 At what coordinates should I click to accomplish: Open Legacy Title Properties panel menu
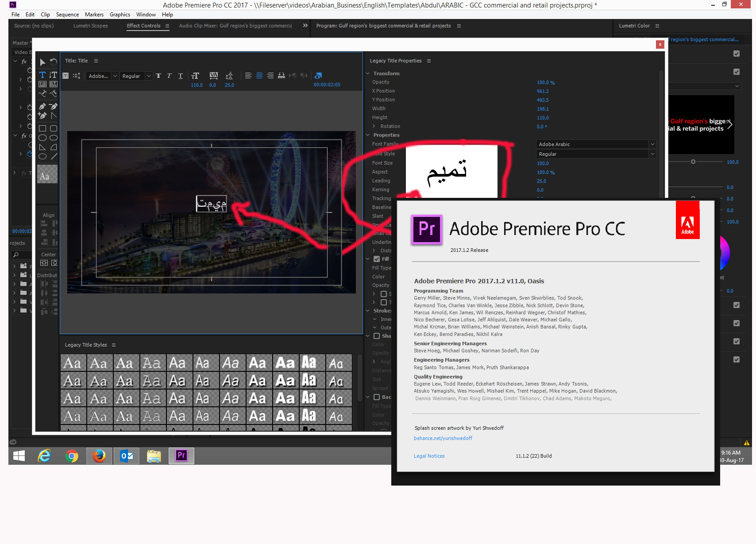point(429,61)
